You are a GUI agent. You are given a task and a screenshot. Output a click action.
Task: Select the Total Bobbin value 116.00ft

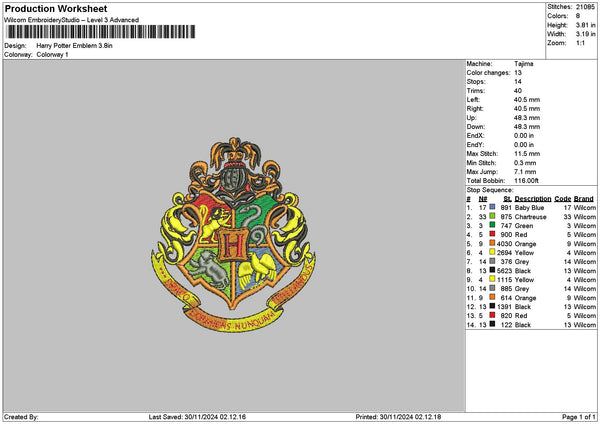click(526, 181)
